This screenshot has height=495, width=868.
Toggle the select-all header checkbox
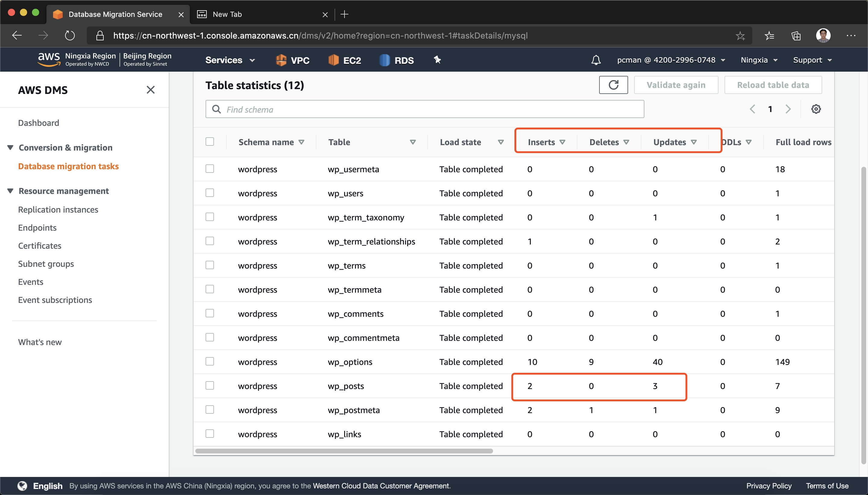(210, 142)
